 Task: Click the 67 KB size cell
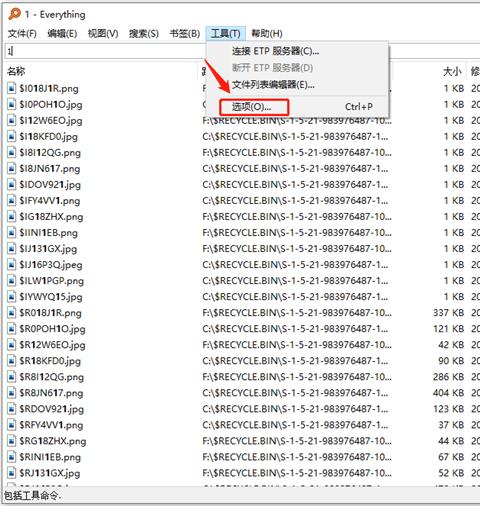click(451, 457)
